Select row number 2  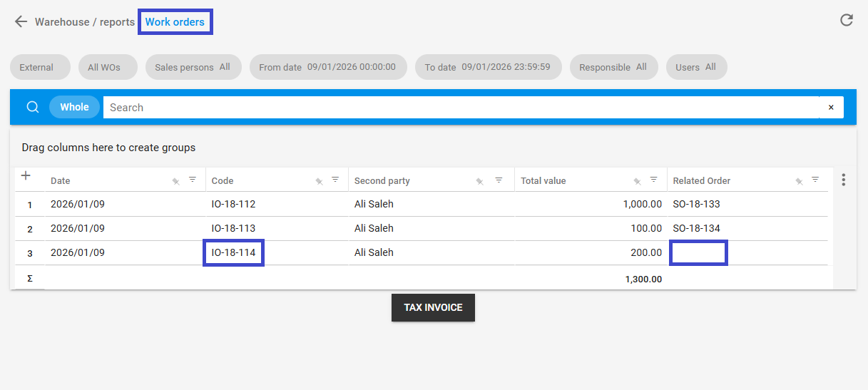tap(30, 229)
